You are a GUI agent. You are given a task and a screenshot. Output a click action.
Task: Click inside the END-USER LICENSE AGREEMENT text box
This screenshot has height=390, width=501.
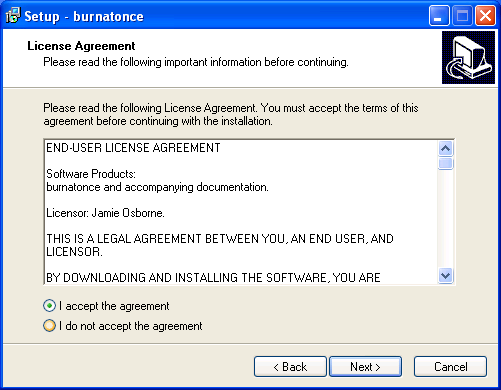tap(241, 212)
